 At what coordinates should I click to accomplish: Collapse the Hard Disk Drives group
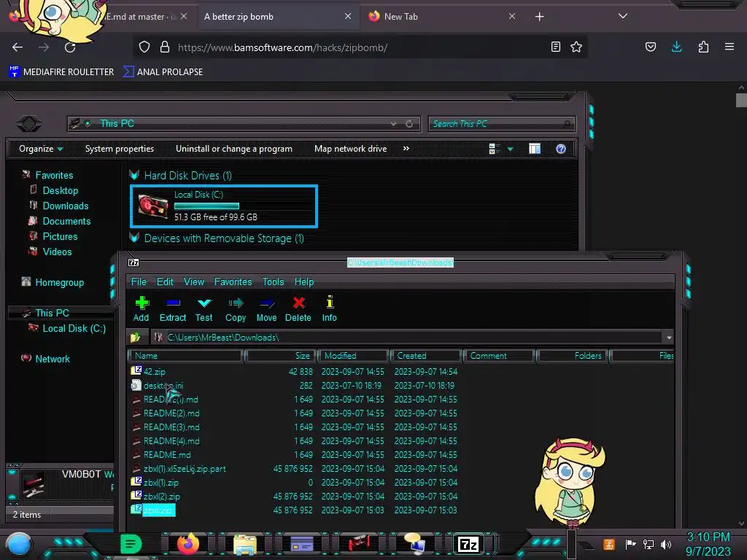134,175
